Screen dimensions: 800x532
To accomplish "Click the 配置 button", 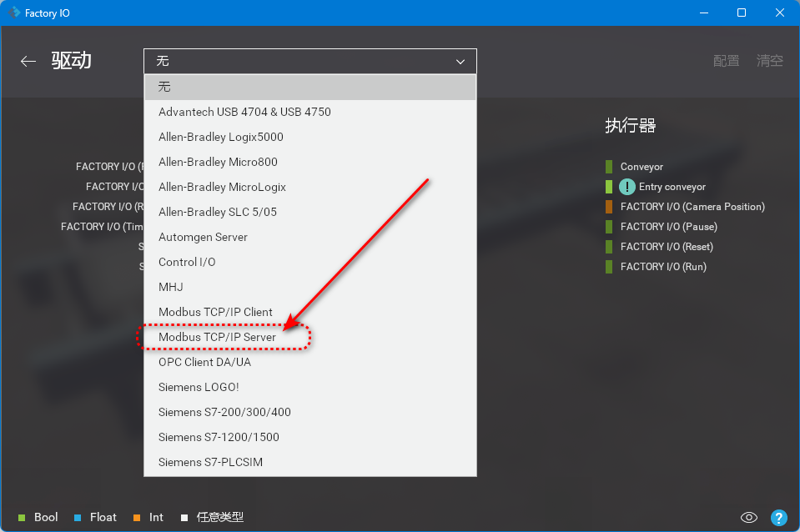I will click(x=726, y=61).
